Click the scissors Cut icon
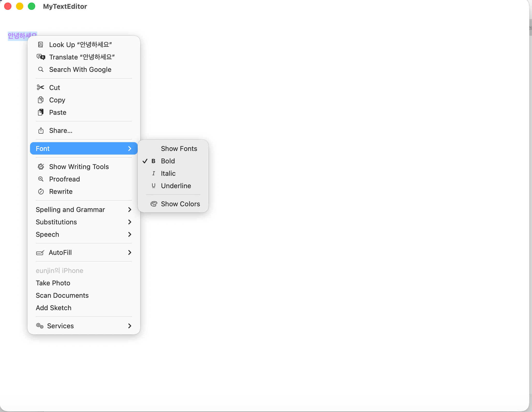 click(41, 87)
